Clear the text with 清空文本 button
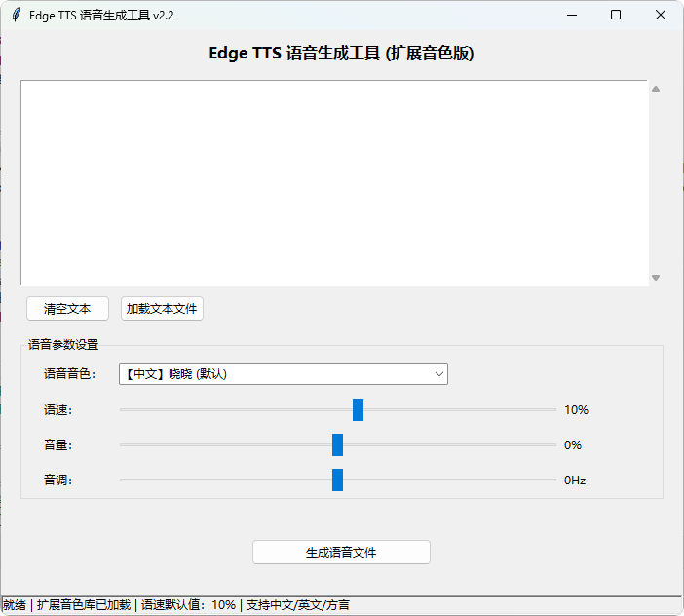Viewport: 684px width, 616px height. [67, 309]
